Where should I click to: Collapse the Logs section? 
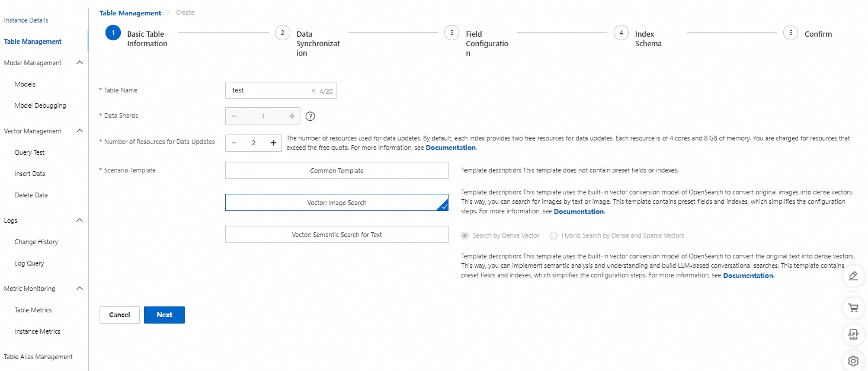80,220
